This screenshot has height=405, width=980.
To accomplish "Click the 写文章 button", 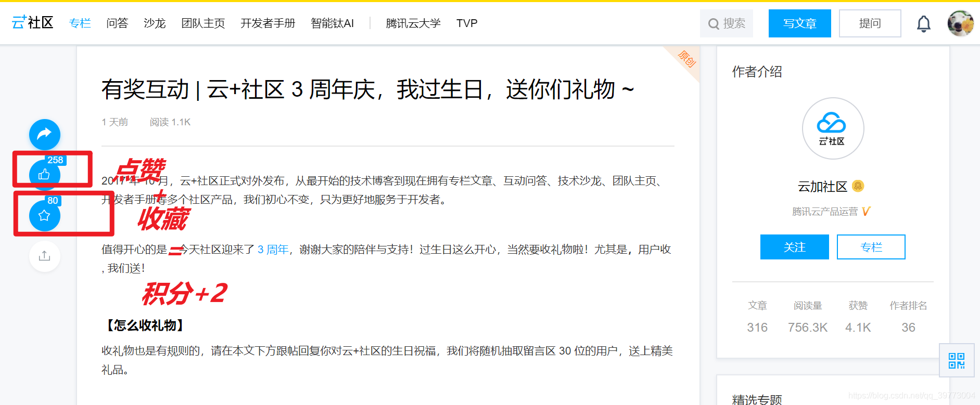I will tap(799, 23).
